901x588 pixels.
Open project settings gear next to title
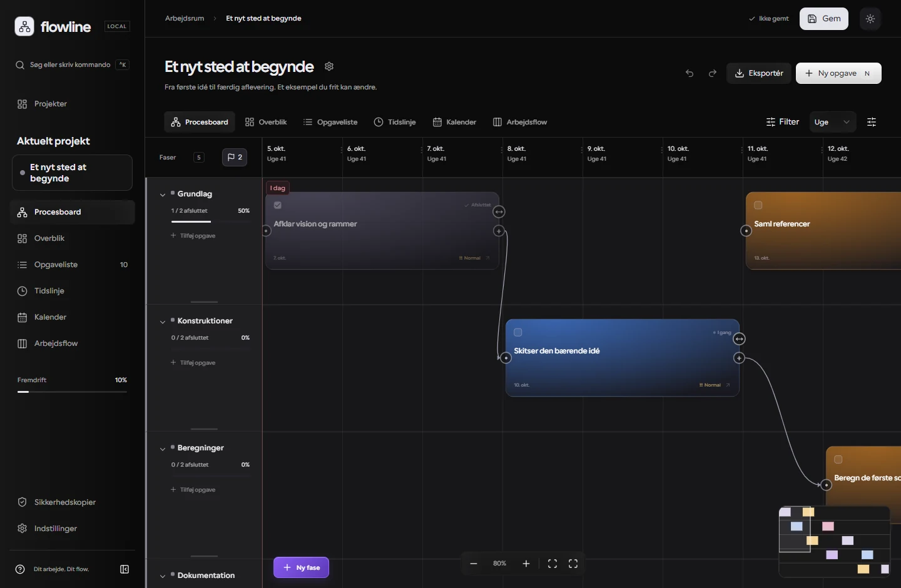point(329,66)
